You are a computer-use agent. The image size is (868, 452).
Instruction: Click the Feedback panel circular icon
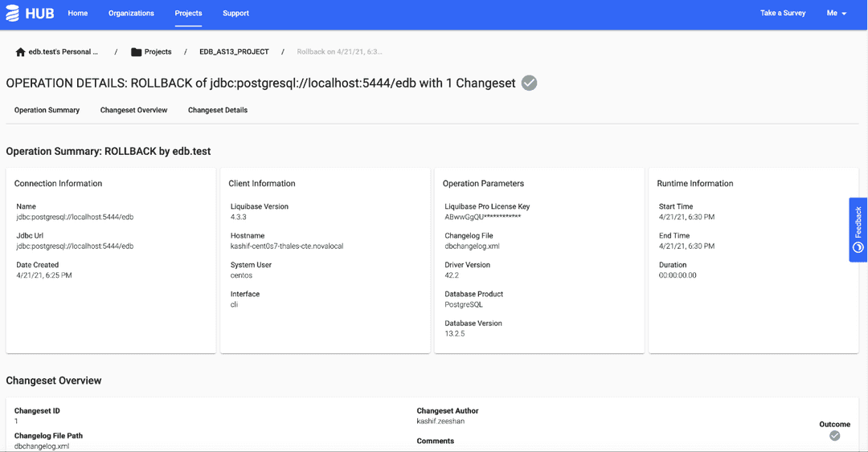point(858,247)
